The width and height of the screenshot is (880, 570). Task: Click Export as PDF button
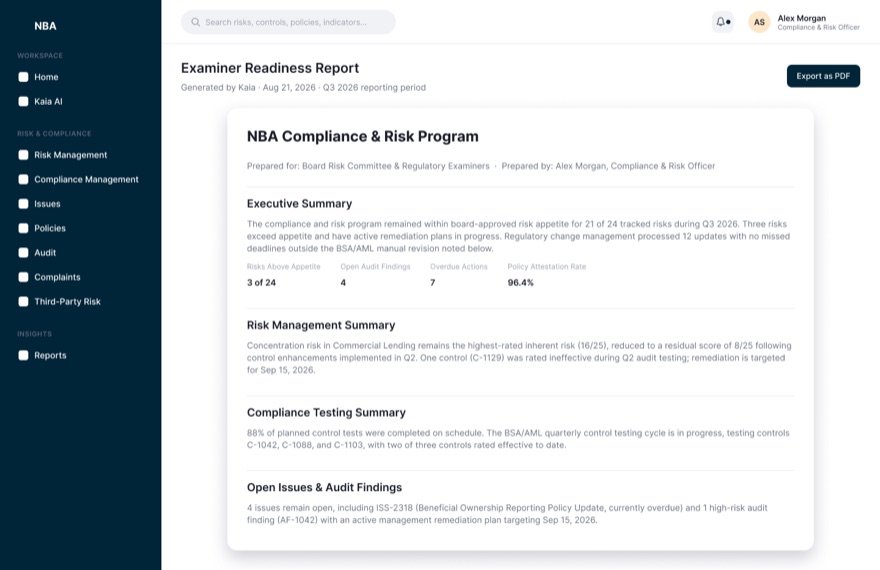click(823, 76)
